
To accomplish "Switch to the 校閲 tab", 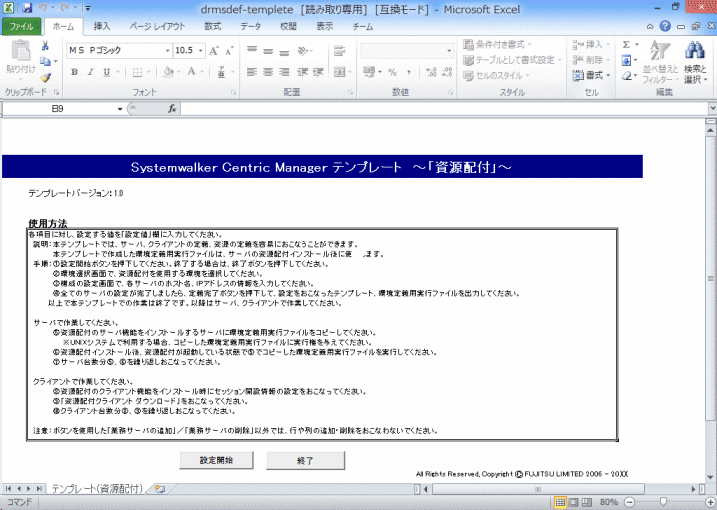I will [x=288, y=27].
